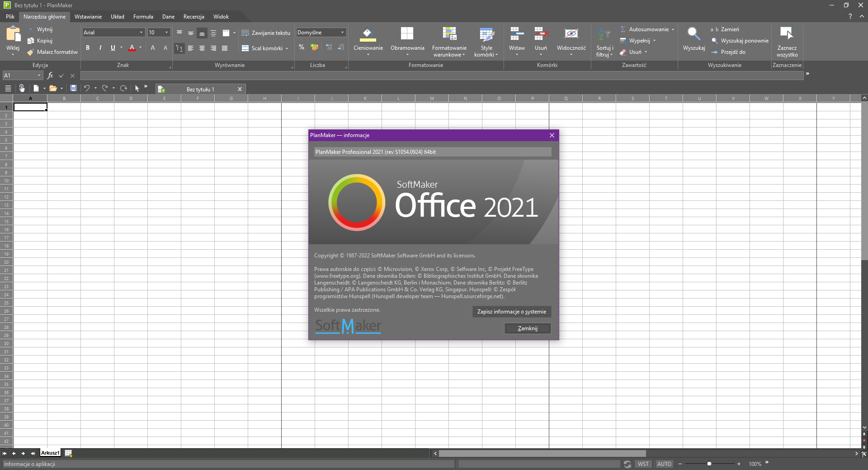Screen dimensions: 868x470
Task: Open Scal komórki merge dropdown
Action: click(x=287, y=48)
